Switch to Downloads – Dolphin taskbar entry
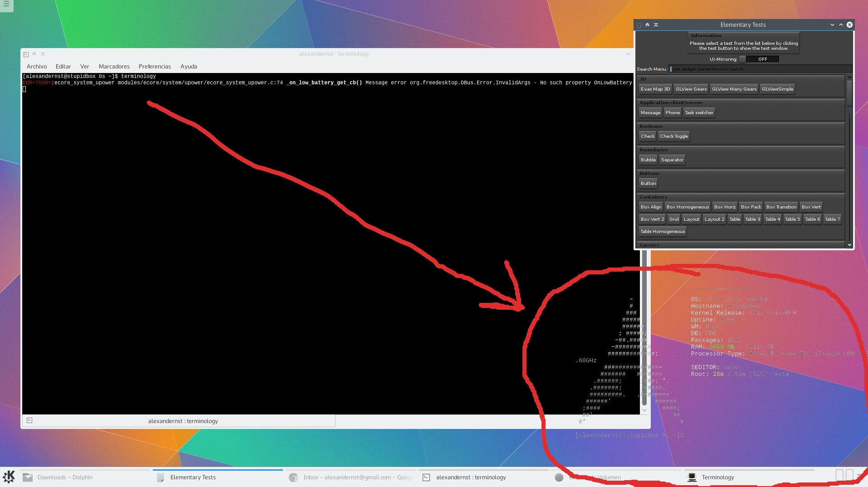Viewport: 868px width, 487px height. [x=84, y=477]
